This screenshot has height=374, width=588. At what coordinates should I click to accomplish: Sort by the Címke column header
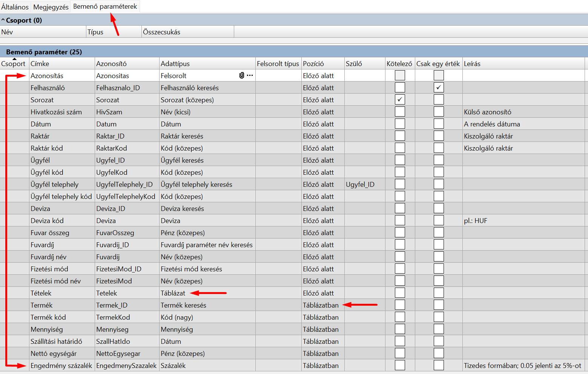point(62,63)
